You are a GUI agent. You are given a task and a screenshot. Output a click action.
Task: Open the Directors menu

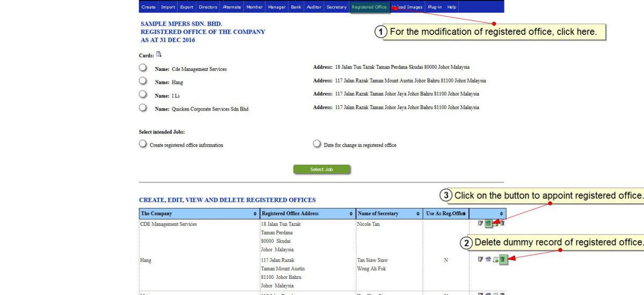(x=208, y=7)
